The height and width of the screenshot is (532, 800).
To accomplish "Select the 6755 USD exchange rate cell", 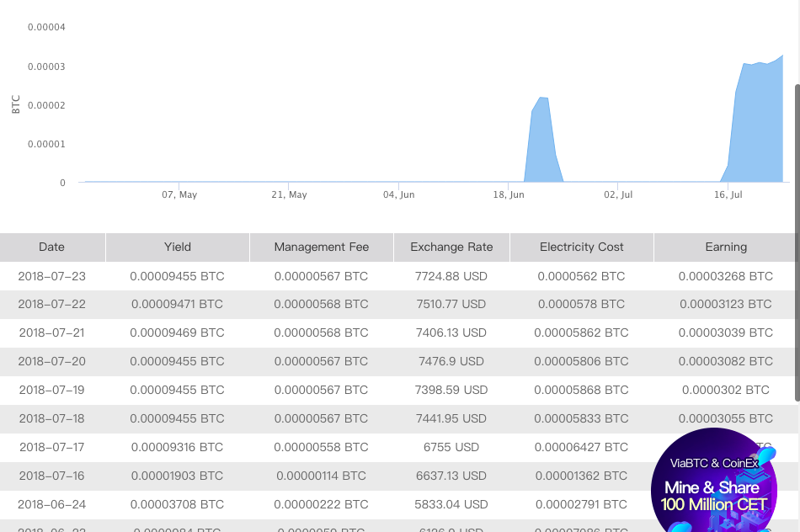I will click(x=451, y=447).
